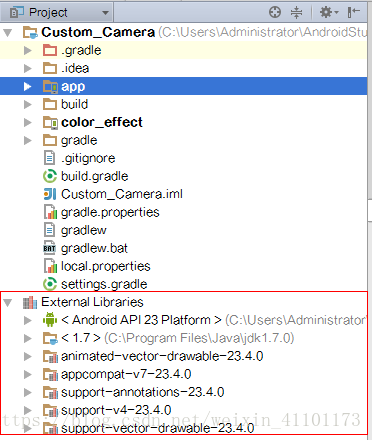Viewport: 372px width, 440px height.
Task: Expand the .gradle folder arrow
Action: point(28,50)
